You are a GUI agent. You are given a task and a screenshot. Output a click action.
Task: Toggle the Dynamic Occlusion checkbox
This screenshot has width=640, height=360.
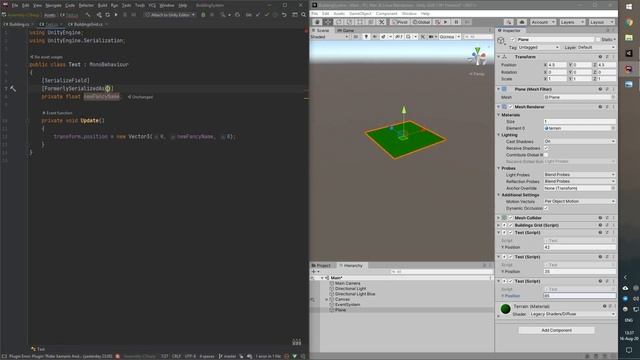[546, 208]
